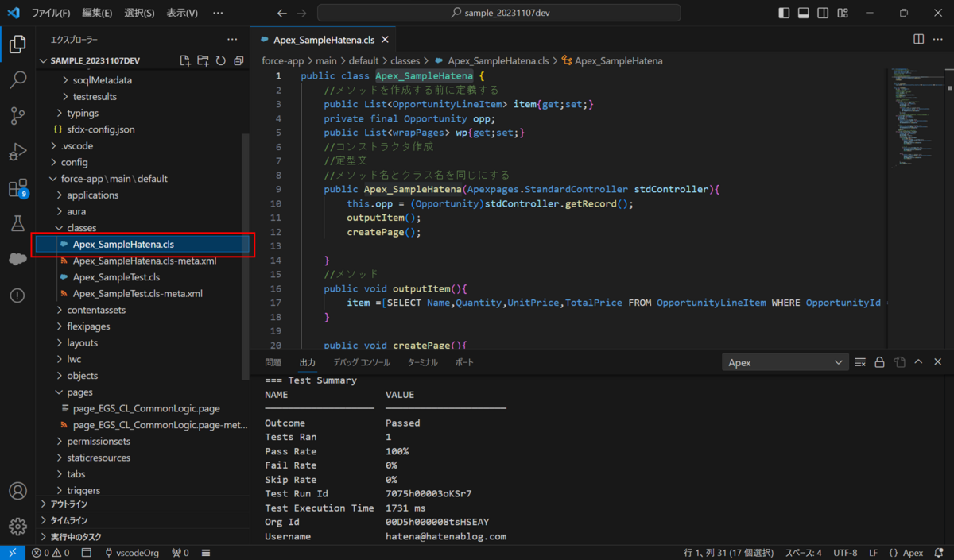This screenshot has height=560, width=954.
Task: Go forward in navigation history
Action: 301,14
